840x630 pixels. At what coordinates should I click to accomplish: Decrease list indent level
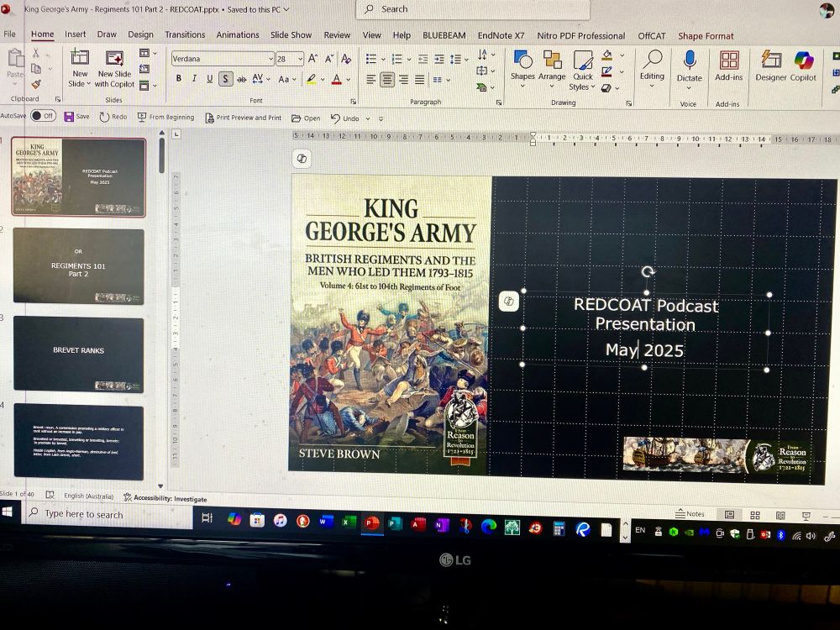[x=423, y=59]
